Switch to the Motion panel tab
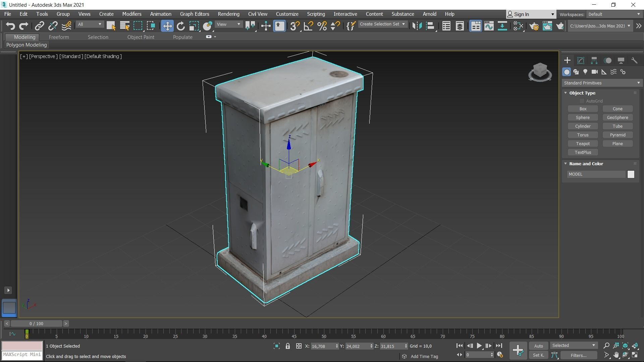 [607, 60]
